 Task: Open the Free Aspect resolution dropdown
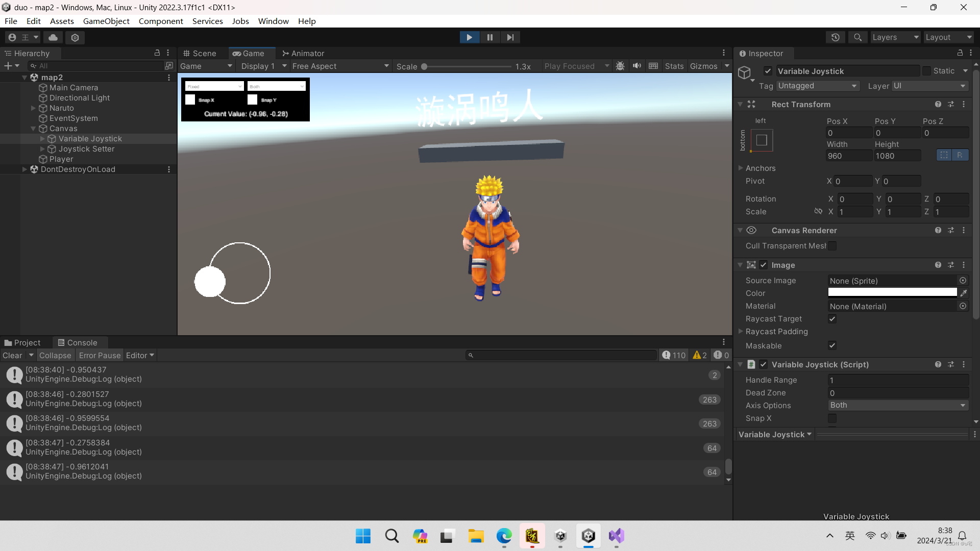click(339, 66)
